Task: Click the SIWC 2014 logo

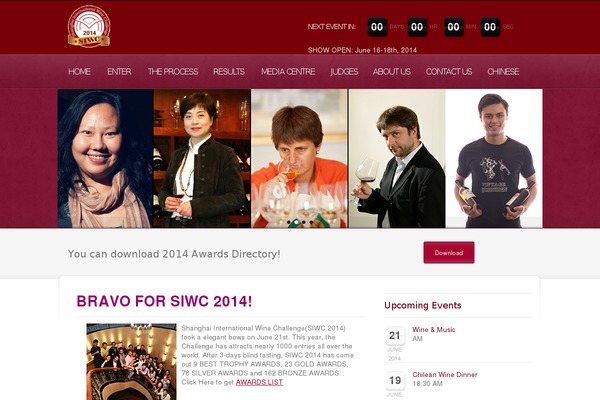Action: pos(89,26)
